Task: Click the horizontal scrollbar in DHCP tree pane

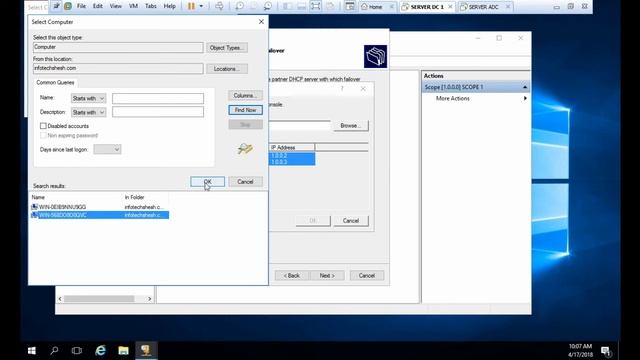Action: click(x=99, y=299)
